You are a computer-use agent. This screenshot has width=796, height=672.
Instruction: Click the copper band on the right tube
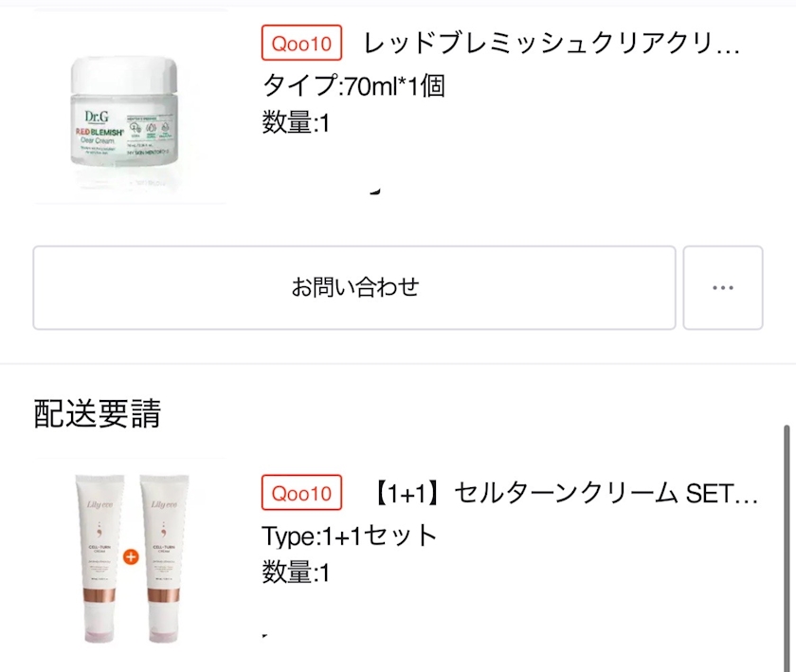point(163,595)
